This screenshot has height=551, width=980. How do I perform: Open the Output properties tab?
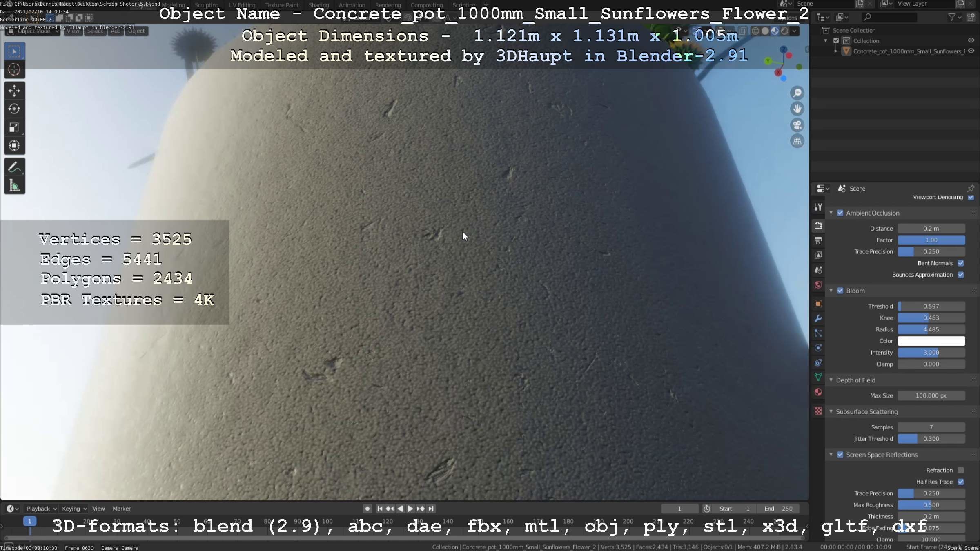point(818,240)
